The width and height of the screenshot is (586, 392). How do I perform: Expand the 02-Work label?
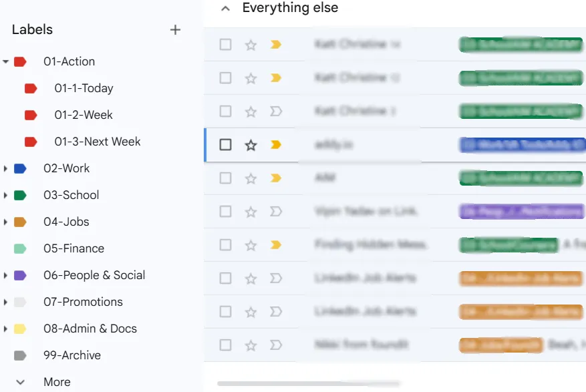click(x=5, y=169)
